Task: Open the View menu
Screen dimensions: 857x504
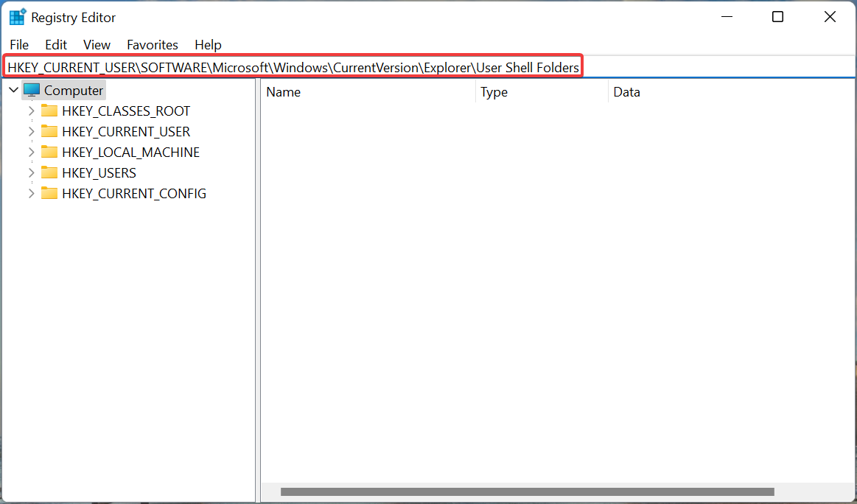Action: [x=97, y=45]
